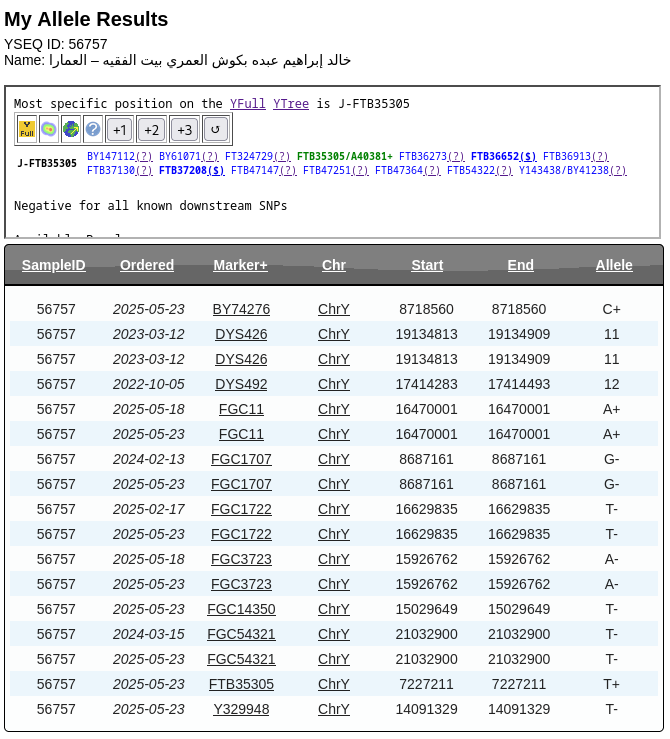Open the FGC14350 marker link
Viewport: 670px width, 739px height.
pyautogui.click(x=241, y=609)
